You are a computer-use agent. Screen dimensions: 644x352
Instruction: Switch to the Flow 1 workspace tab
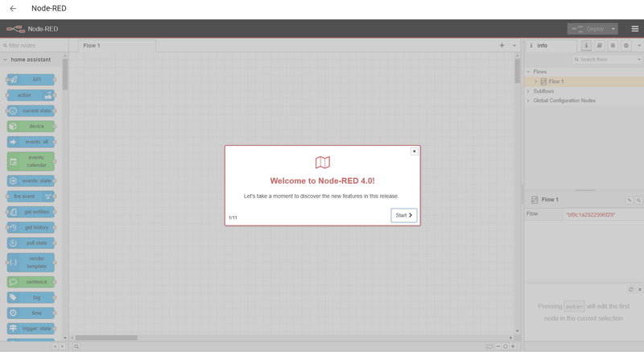click(x=117, y=46)
